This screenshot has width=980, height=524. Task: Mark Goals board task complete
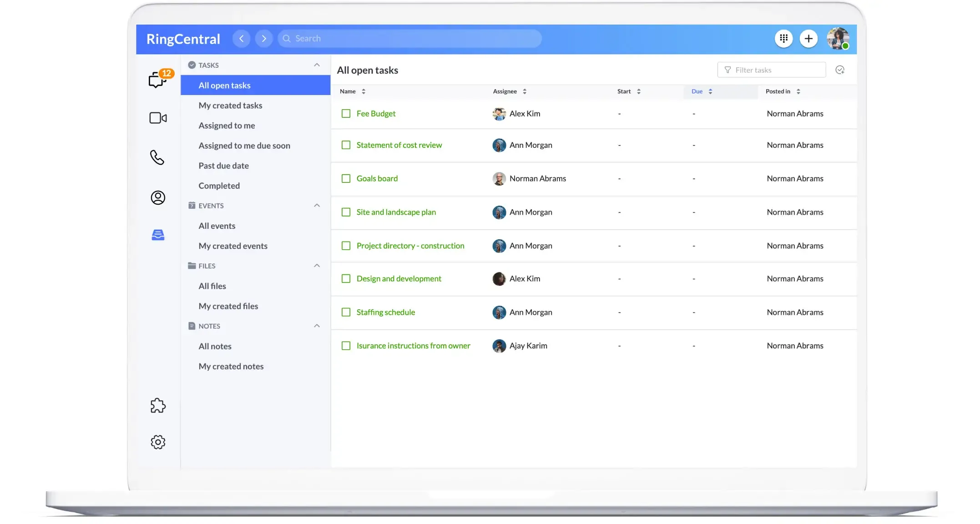(346, 178)
